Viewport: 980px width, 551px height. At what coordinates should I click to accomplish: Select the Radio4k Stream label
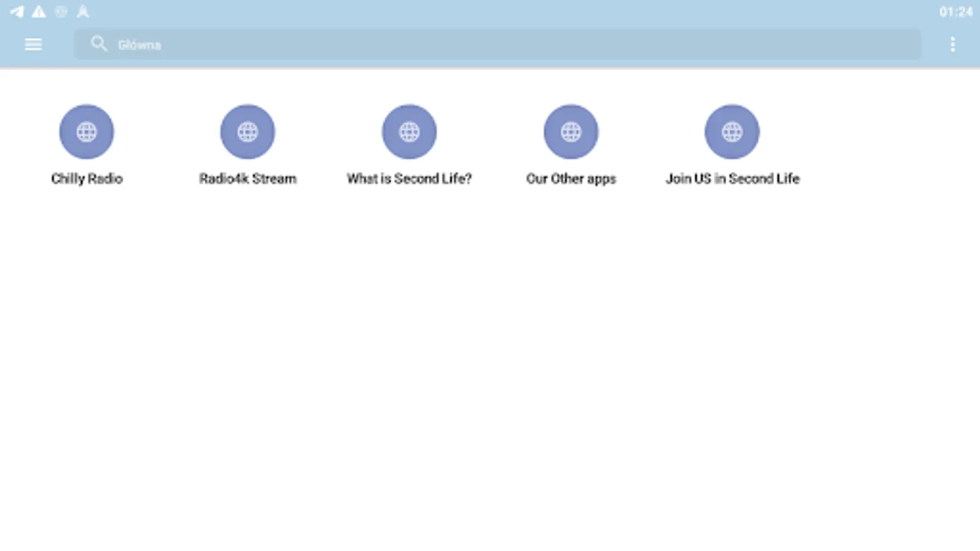(247, 179)
